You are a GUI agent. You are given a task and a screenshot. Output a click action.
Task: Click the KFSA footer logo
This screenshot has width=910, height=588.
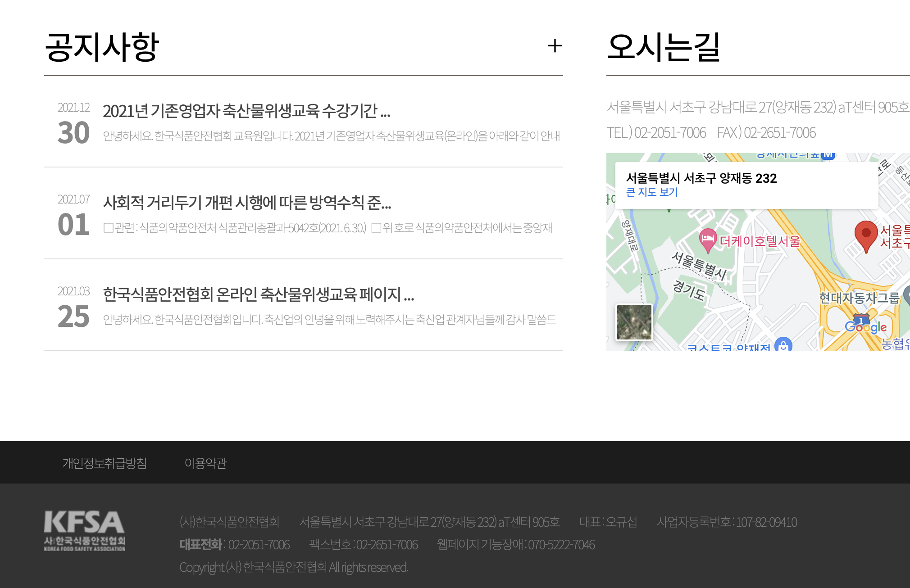point(84,530)
